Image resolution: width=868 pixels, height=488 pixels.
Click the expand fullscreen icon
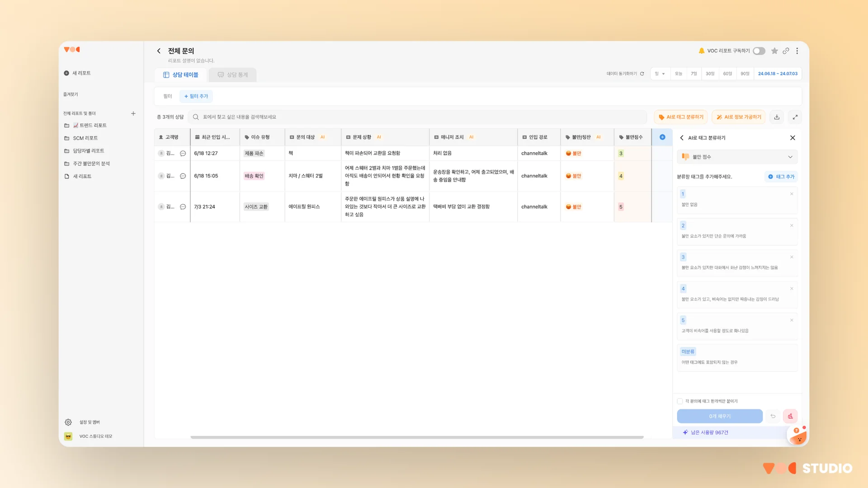795,117
